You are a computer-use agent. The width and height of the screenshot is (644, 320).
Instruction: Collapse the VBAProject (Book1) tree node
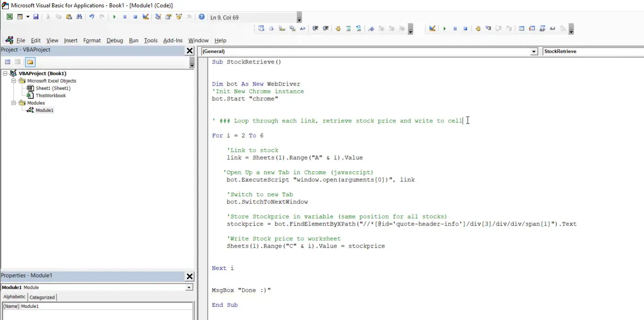(x=5, y=74)
